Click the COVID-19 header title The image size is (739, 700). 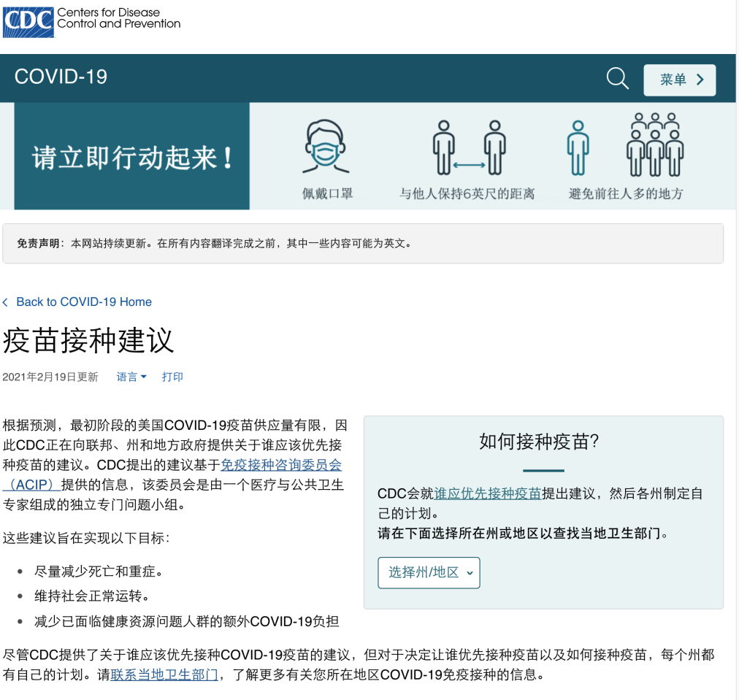(61, 77)
